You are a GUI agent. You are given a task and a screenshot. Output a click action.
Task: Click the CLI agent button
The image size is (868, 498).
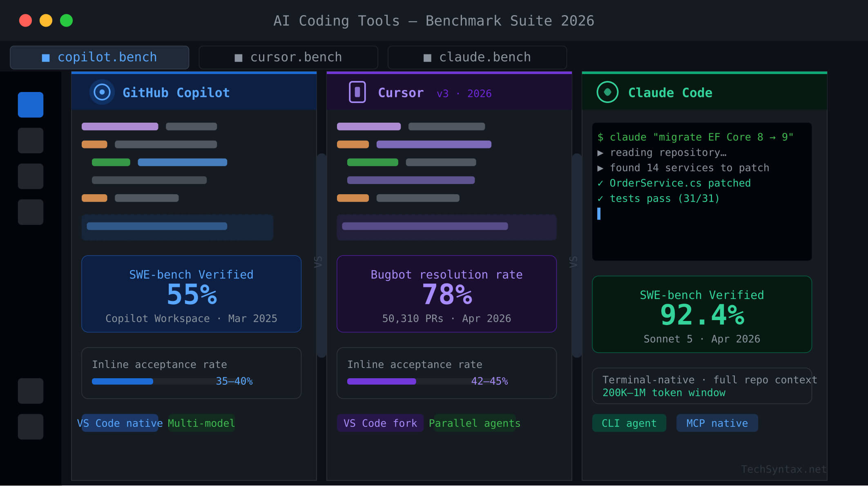[x=629, y=423]
